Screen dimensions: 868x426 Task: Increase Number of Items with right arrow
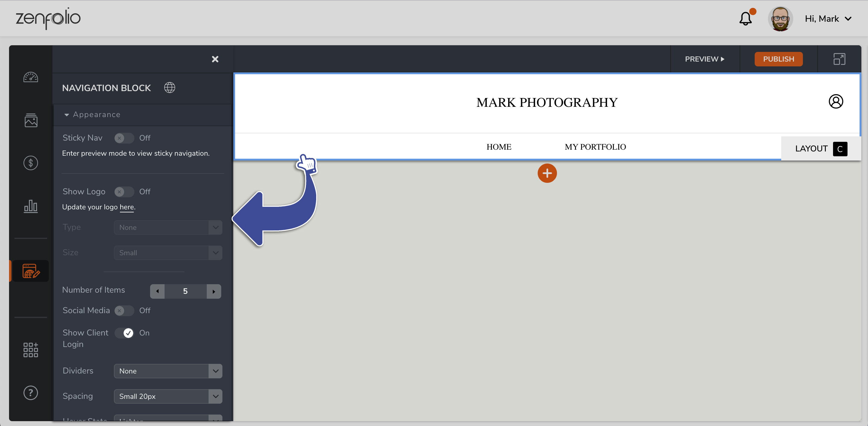[x=214, y=291]
